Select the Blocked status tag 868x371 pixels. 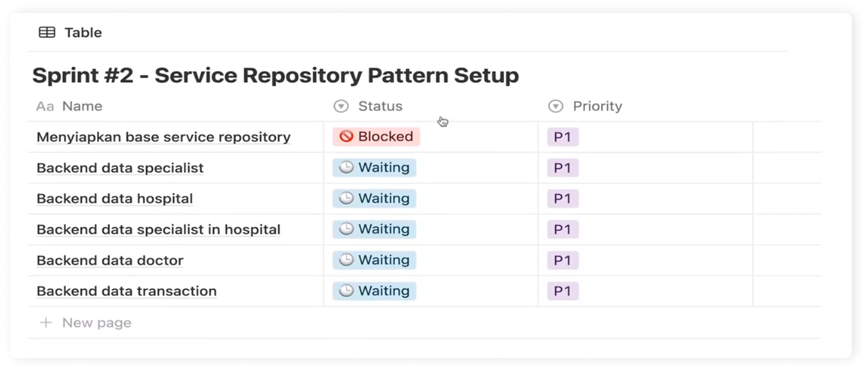(x=376, y=136)
